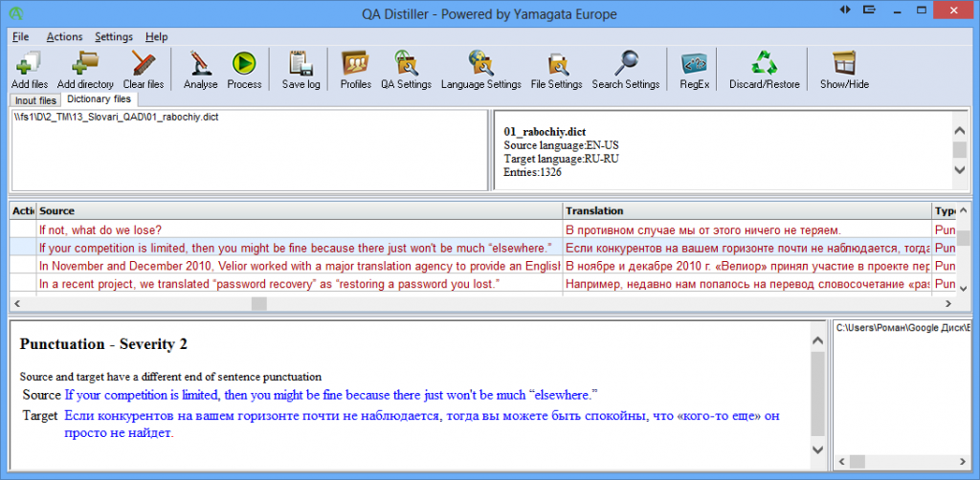Screen dimensions: 980x480
Task: Open Search Settings magnifier icon
Action: pos(626,65)
